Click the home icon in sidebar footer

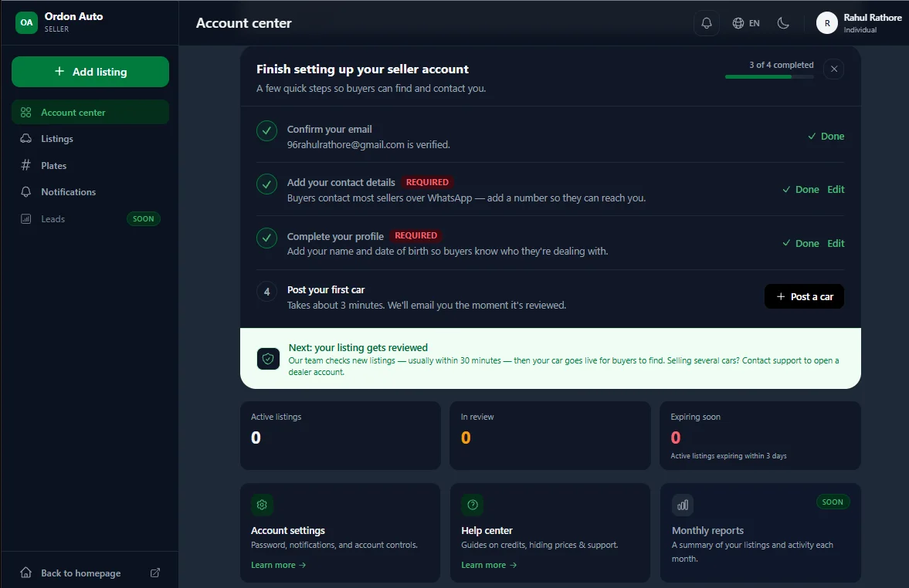[26, 573]
